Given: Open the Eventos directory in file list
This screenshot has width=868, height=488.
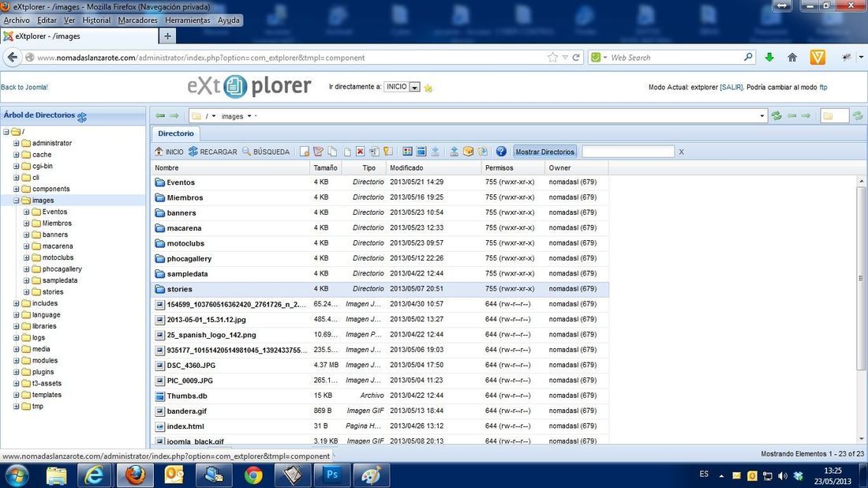Looking at the screenshot, I should tap(181, 182).
